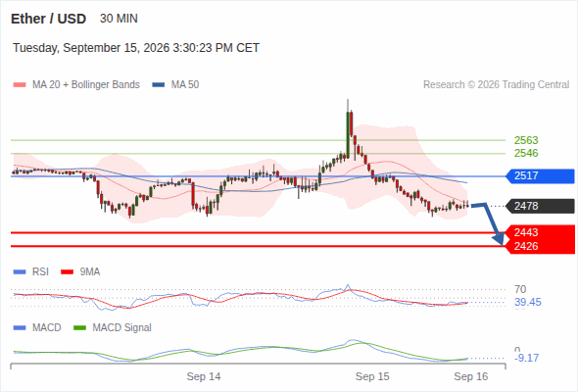This screenshot has width=578, height=392.
Task: Click the Sep 15 date axis label
Action: click(372, 376)
